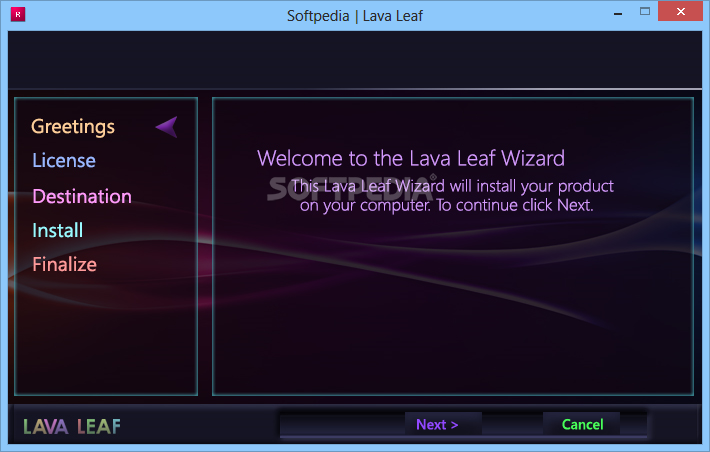This screenshot has height=452, width=710.
Task: Click the window title Softpedia | Lava Leaf
Action: (x=355, y=16)
